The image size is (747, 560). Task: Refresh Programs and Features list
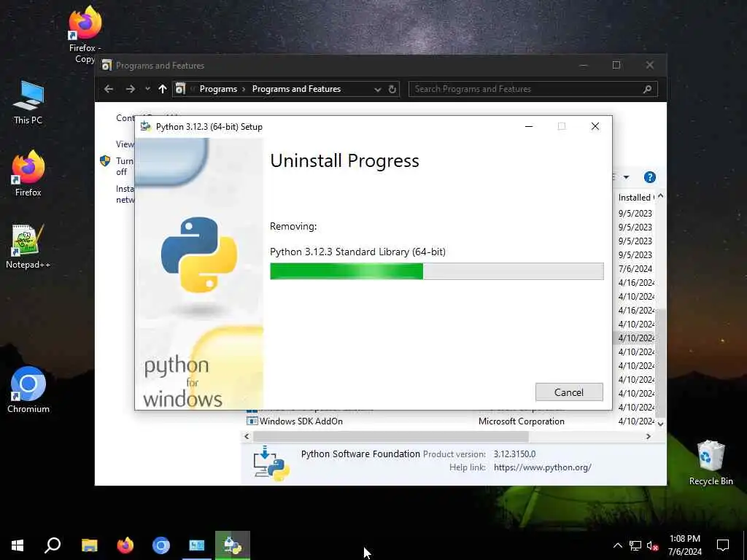click(392, 89)
